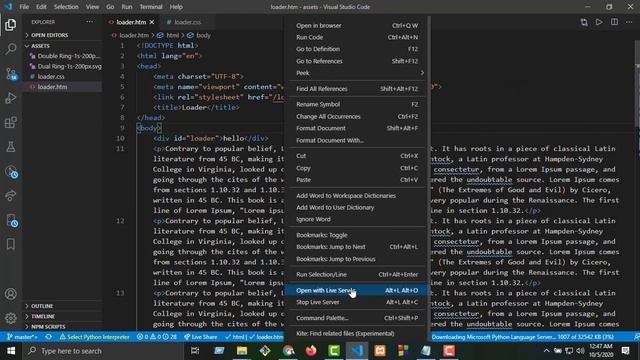Image resolution: width=640 pixels, height=360 pixels.
Task: Click the Open Changes icon in editor toolbar
Action: coord(584,22)
